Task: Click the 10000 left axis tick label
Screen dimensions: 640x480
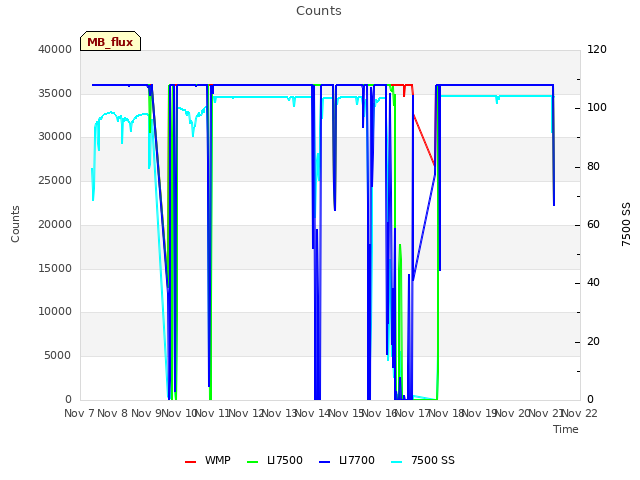Action: [55, 311]
